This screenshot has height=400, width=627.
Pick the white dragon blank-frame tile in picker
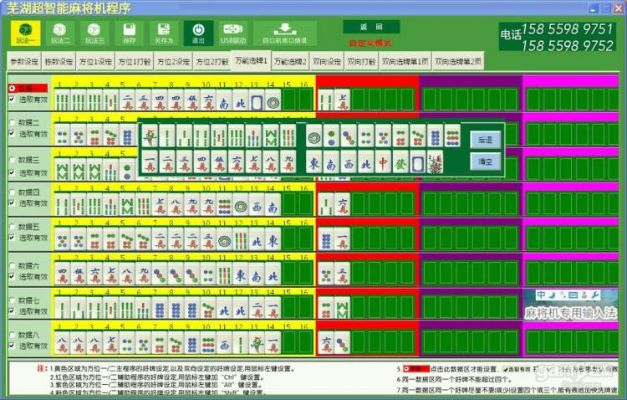(x=417, y=162)
